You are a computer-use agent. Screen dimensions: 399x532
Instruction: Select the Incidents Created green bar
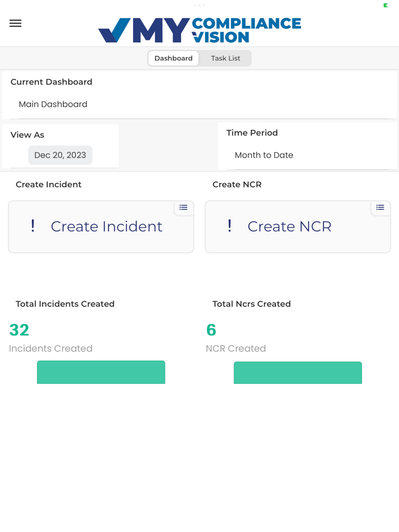click(x=101, y=372)
